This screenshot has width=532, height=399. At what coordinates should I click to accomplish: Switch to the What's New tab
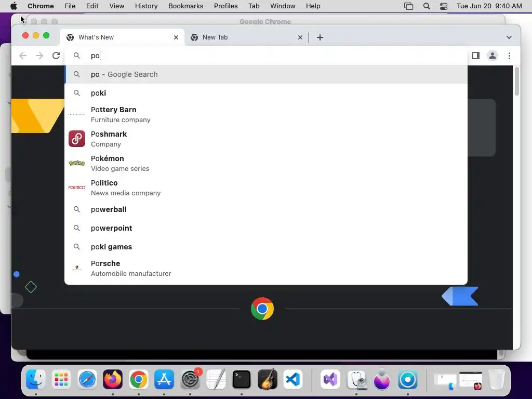coord(122,37)
